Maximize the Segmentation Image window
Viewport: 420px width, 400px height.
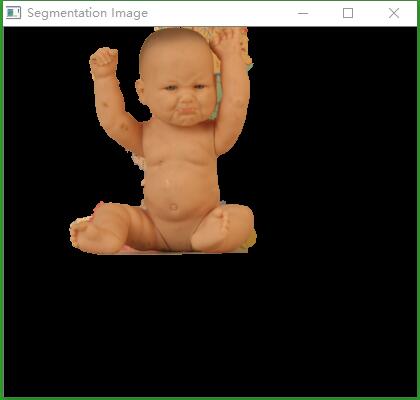(x=348, y=13)
